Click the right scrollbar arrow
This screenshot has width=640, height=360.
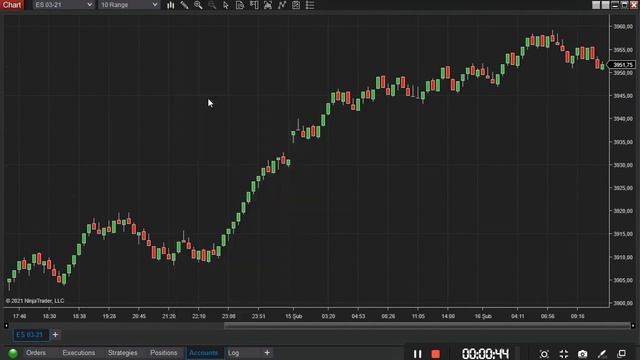coord(633,326)
